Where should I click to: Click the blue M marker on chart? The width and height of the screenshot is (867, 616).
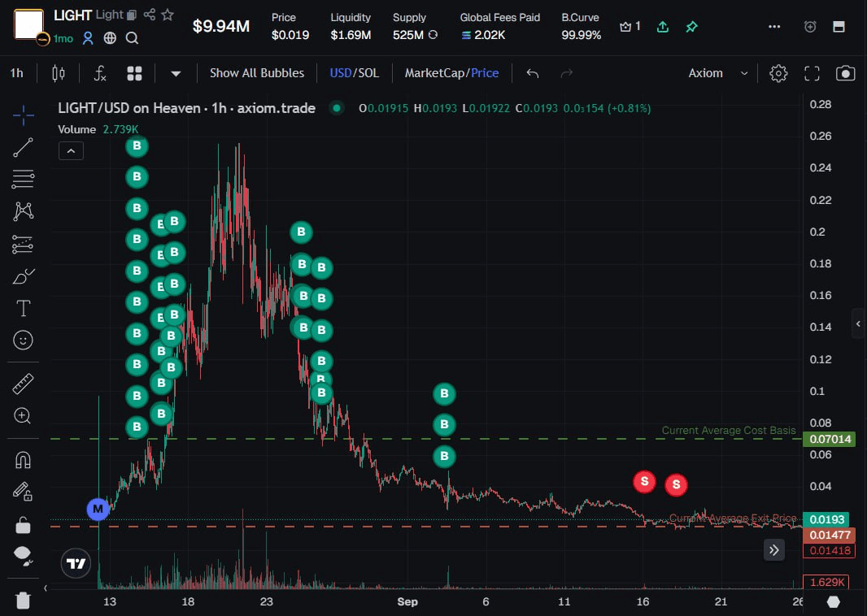tap(98, 510)
